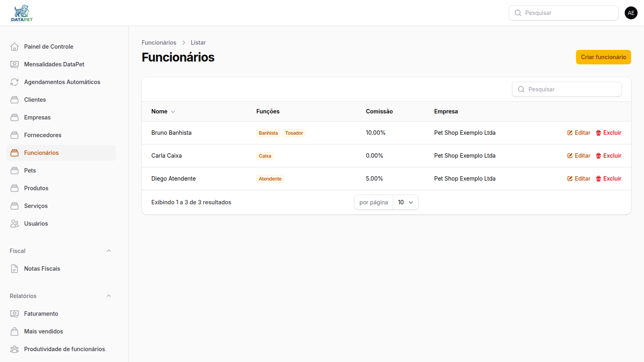Screen dimensions: 644x362
Task: Edit the Bruno Banhista row
Action: (579, 133)
